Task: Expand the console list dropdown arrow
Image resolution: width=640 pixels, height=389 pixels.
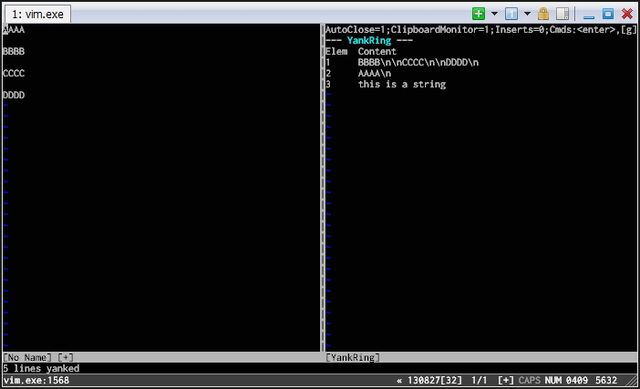Action: click(527, 13)
